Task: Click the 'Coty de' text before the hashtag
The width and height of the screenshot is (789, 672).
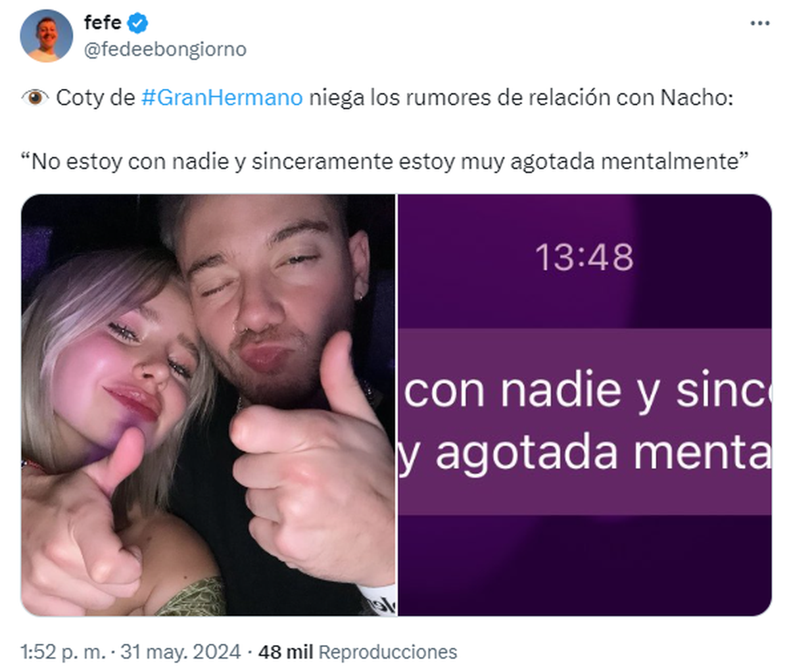Action: [x=96, y=97]
